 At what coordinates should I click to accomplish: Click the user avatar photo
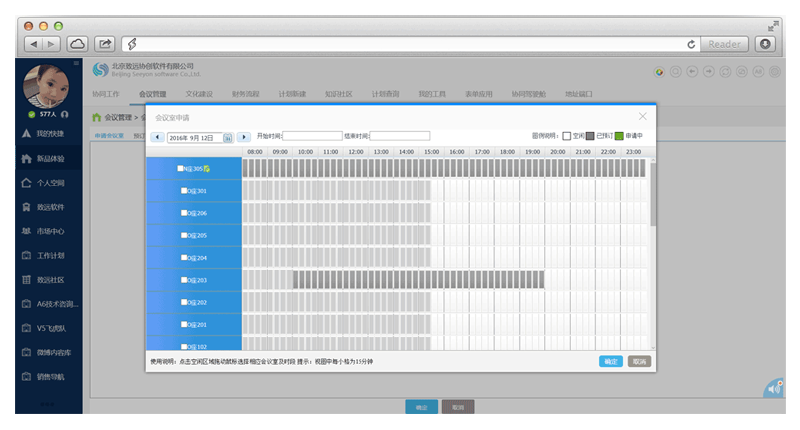(44, 84)
